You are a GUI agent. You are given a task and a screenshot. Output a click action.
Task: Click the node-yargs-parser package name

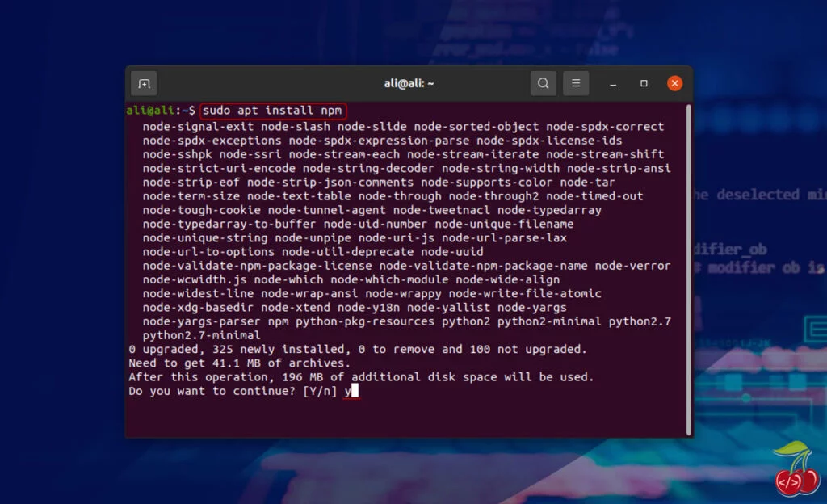201,321
